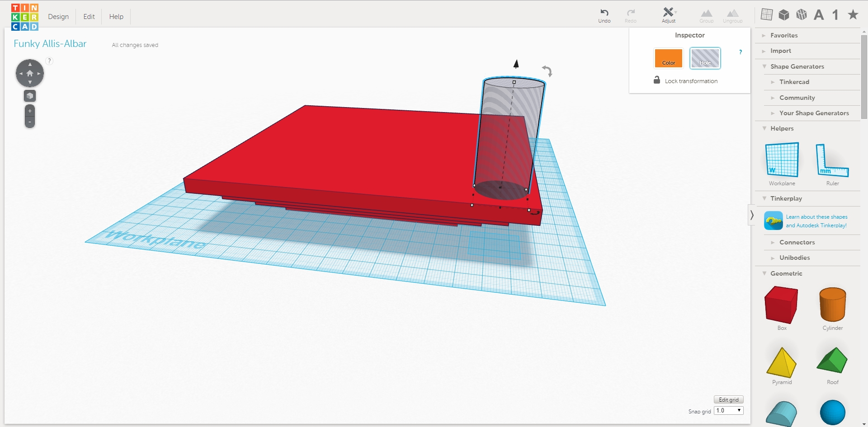Viewport: 868px width, 427px height.
Task: Open navigation help question mark
Action: pyautogui.click(x=49, y=61)
